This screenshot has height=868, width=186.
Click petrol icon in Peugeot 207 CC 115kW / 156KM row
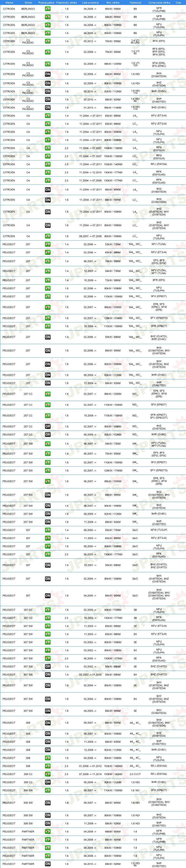point(48,416)
